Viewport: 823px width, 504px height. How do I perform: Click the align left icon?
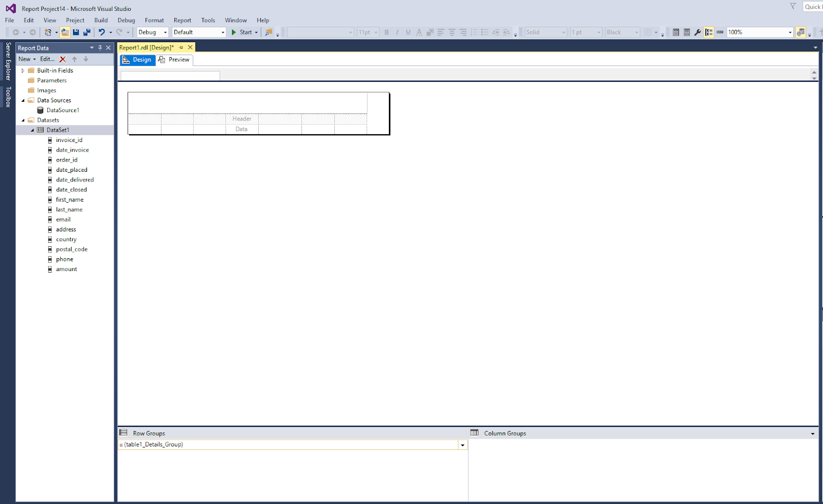(441, 32)
